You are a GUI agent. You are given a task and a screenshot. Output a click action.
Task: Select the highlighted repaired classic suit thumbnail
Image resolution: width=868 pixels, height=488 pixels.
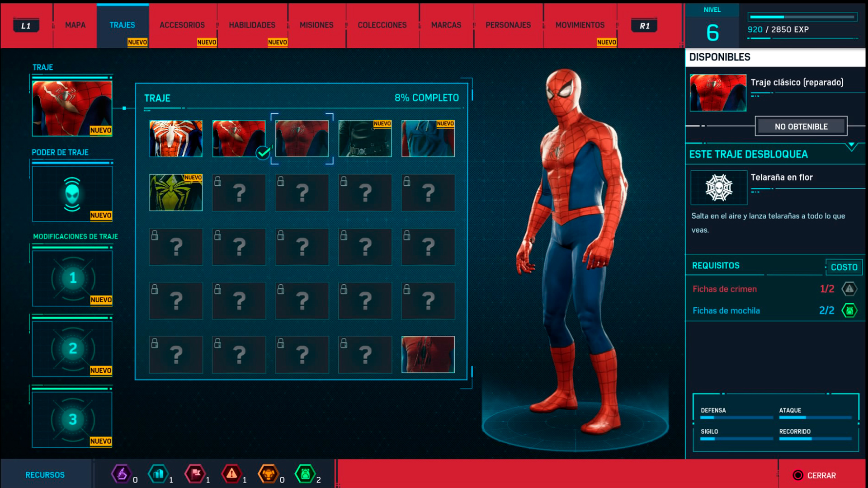(302, 139)
